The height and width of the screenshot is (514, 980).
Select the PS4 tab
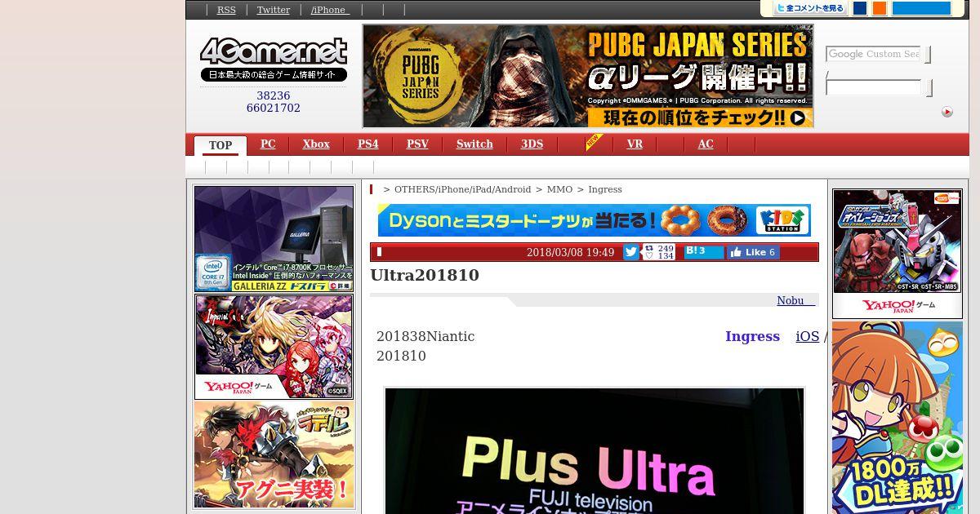[x=367, y=144]
